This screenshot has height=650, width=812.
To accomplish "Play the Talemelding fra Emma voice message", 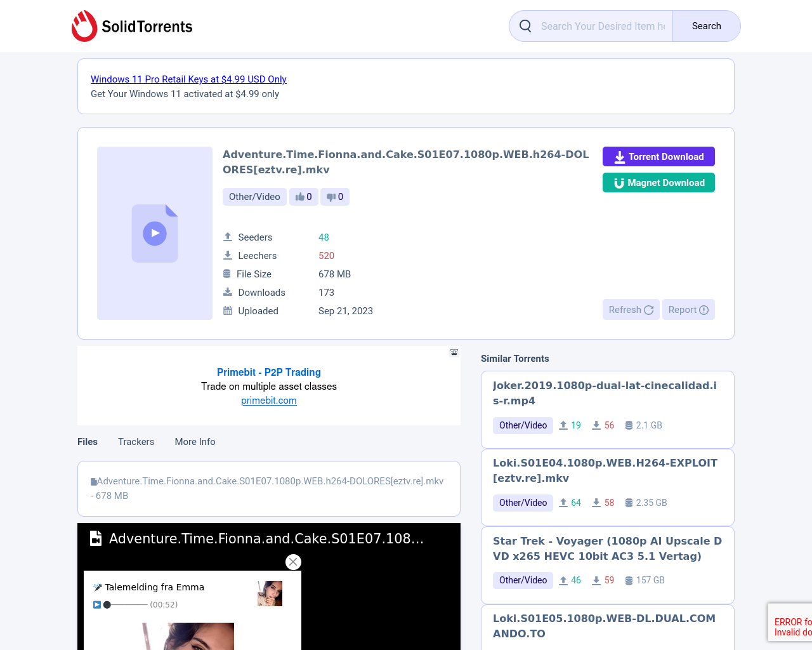I will [x=97, y=604].
